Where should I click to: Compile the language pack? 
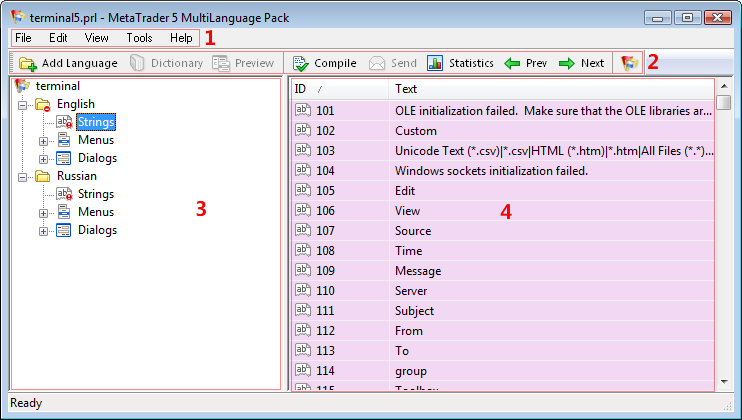tap(324, 63)
